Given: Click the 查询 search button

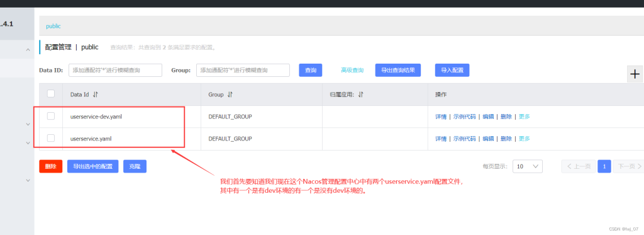Looking at the screenshot, I should [311, 71].
